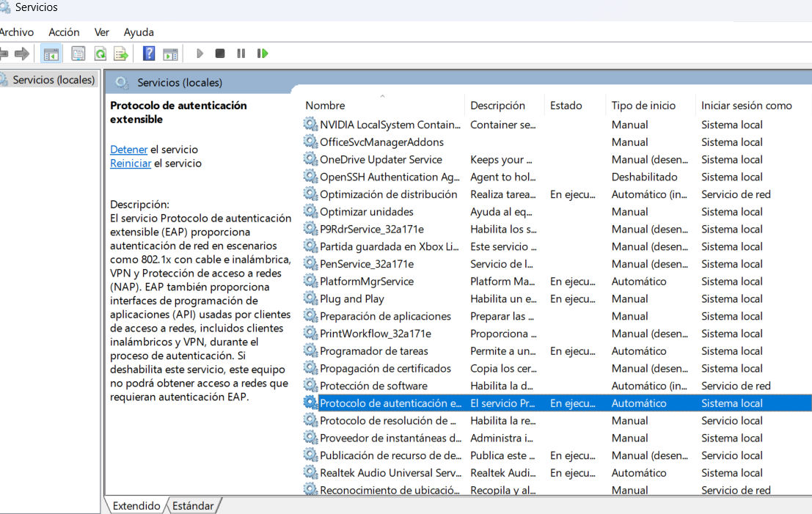Click the gear icon of Optimización de distribución
The height and width of the screenshot is (514, 812).
310,194
